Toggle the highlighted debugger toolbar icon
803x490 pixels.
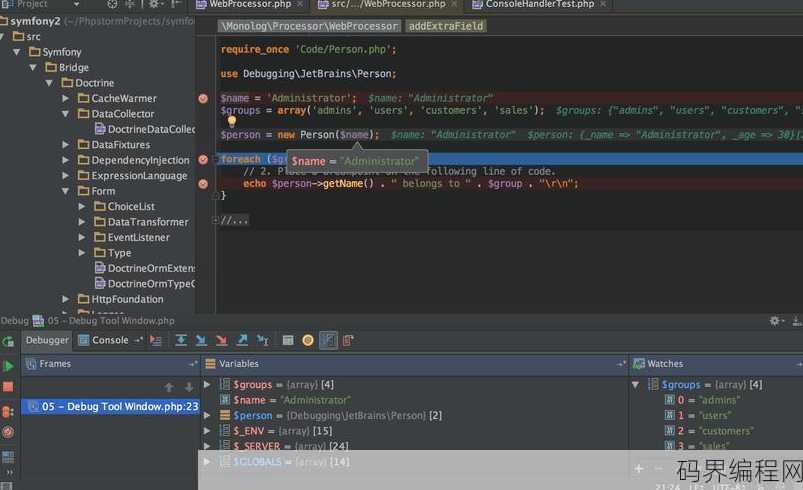point(328,340)
